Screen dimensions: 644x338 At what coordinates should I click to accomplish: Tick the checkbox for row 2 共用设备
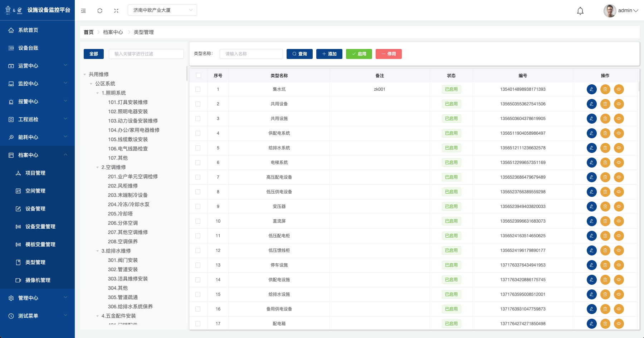coord(198,104)
